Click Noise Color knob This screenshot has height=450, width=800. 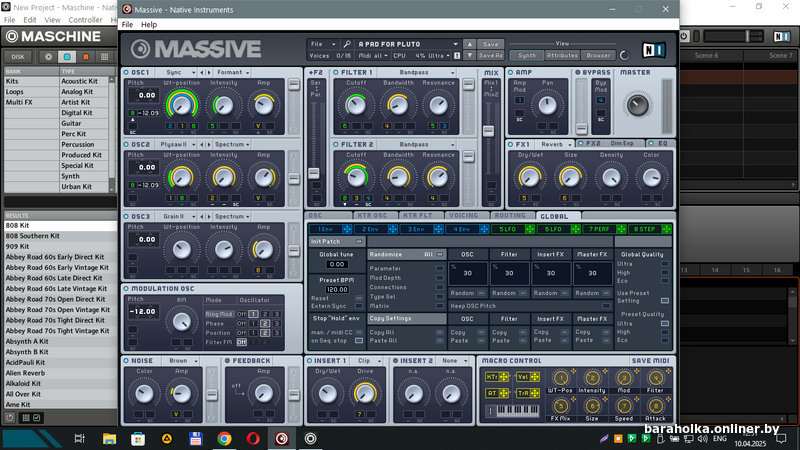[144, 394]
